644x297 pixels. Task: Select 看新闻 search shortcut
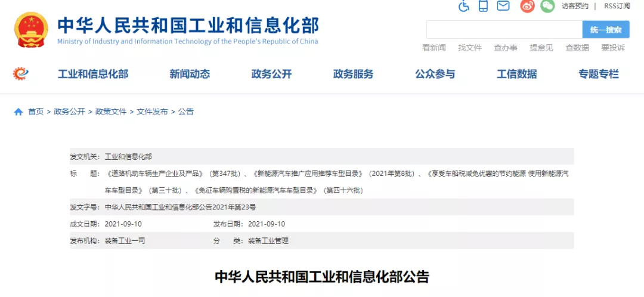coord(434,48)
